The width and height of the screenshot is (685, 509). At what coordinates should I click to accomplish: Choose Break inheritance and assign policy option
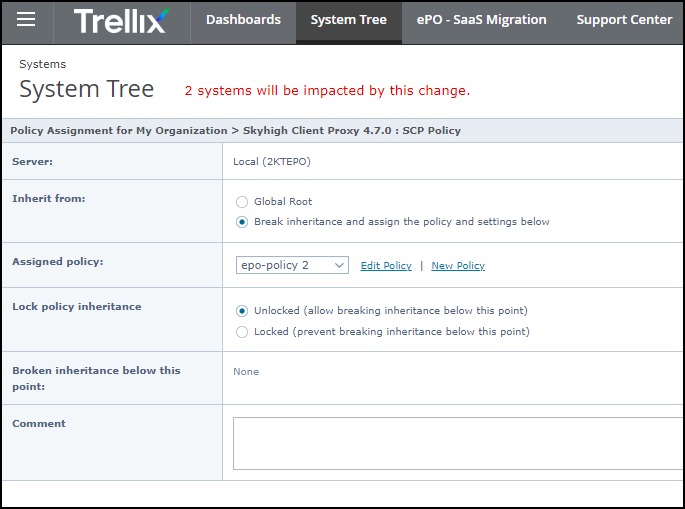pos(242,222)
